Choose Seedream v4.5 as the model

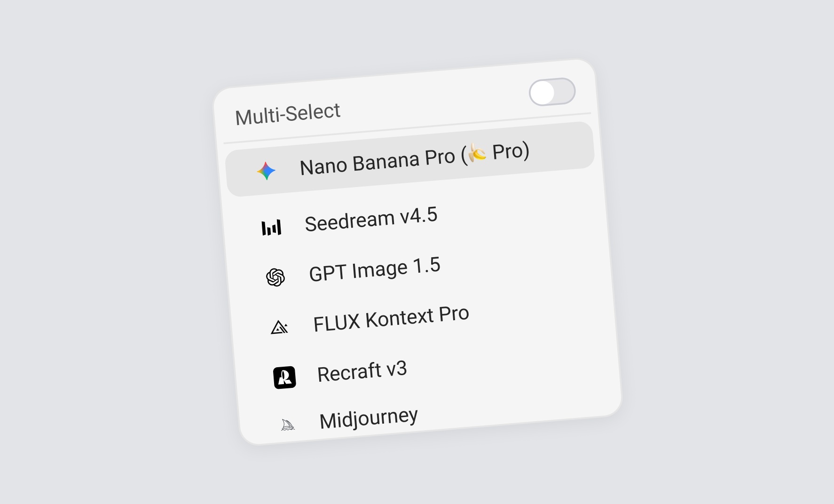[x=371, y=219]
